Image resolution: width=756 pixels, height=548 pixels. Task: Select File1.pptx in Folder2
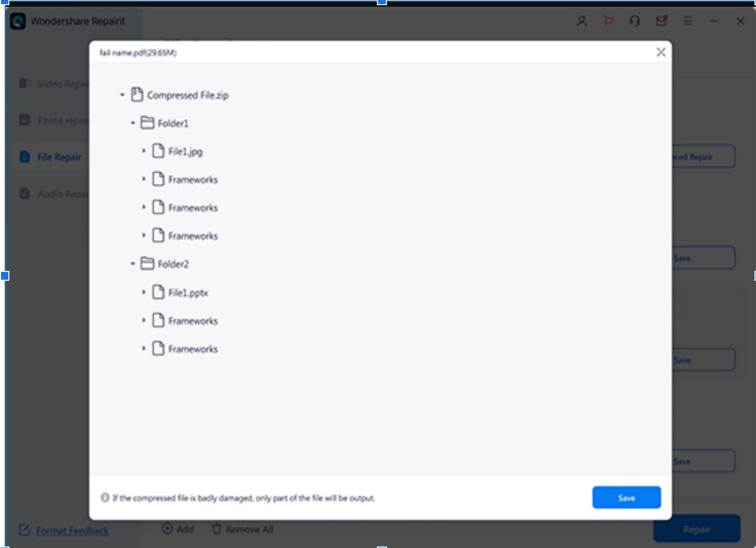click(188, 293)
